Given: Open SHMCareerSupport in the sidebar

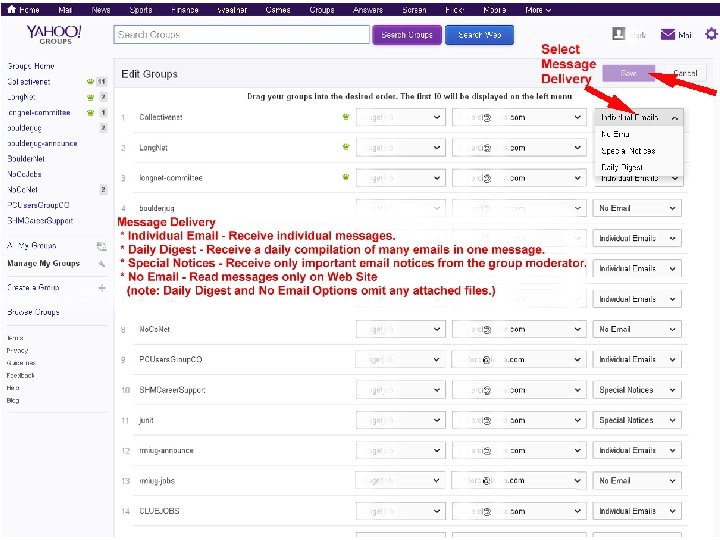Looking at the screenshot, I should 40,220.
